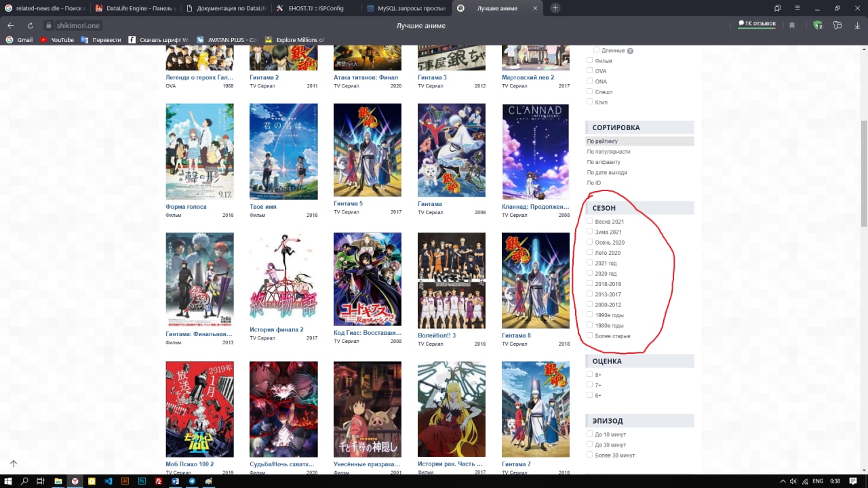Open the YouTube bookmark
The width and height of the screenshot is (868, 488).
[x=57, y=40]
